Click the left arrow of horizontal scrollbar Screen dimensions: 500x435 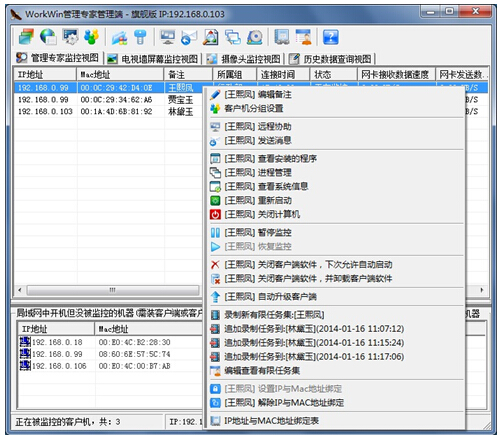click(20, 290)
